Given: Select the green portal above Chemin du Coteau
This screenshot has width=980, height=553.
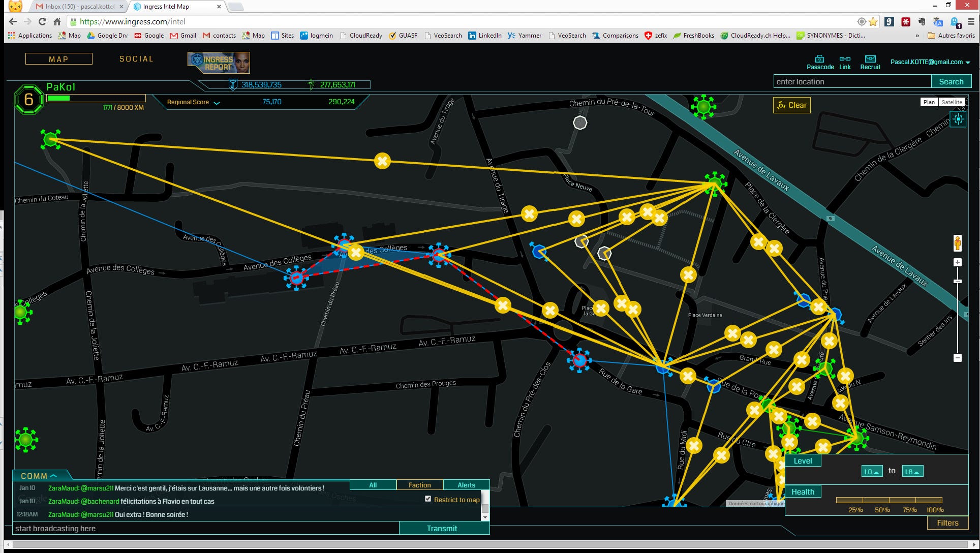Looking at the screenshot, I should (51, 139).
